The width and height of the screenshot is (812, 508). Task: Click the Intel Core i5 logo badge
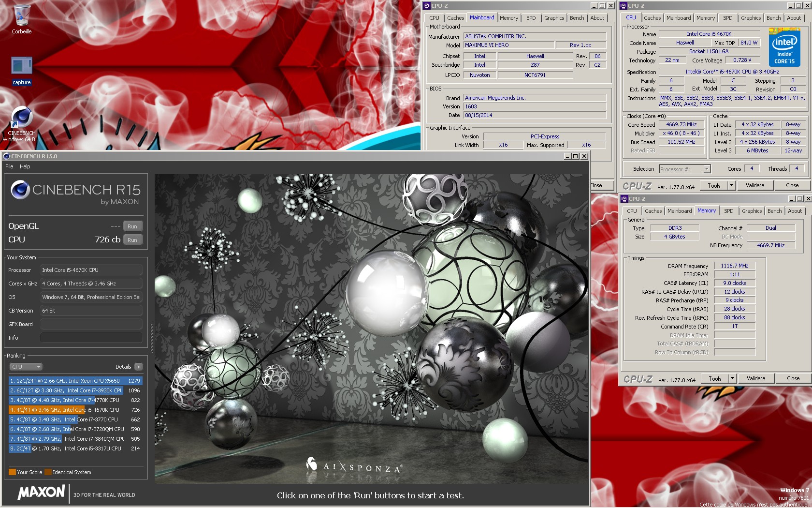click(x=784, y=47)
